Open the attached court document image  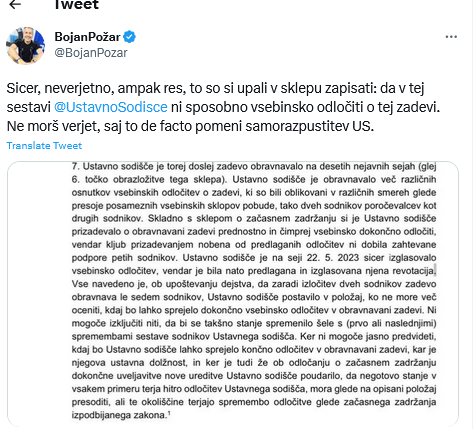(233, 294)
